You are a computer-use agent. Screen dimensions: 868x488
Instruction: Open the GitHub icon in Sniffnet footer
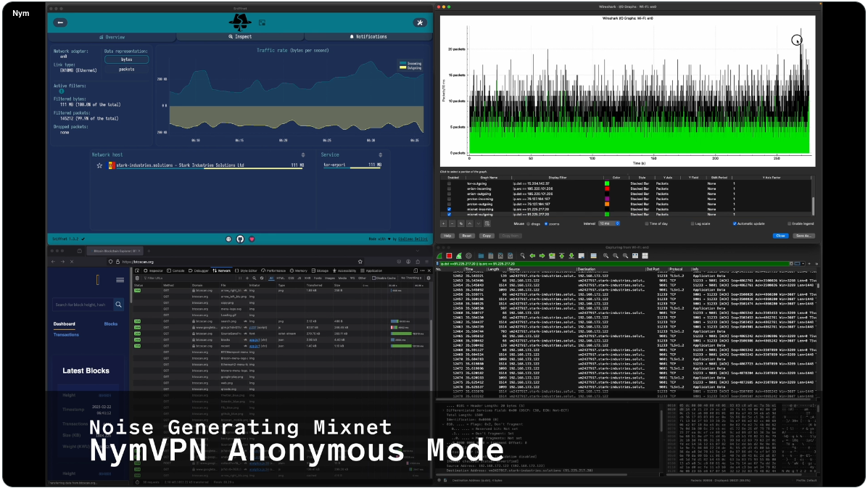tap(241, 239)
